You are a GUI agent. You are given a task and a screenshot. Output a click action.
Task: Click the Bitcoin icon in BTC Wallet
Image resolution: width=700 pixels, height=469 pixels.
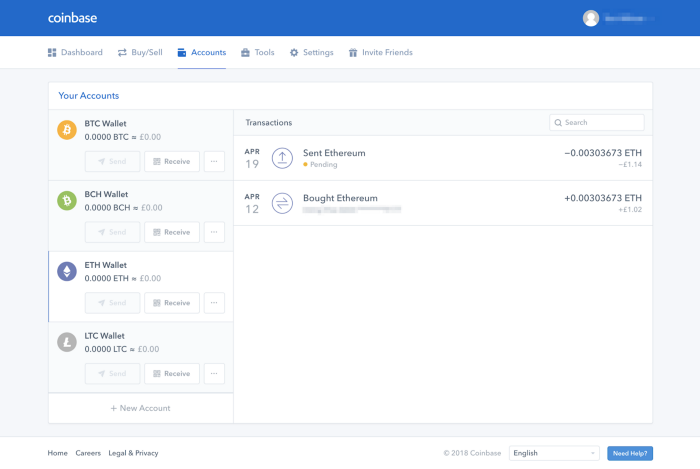(x=67, y=130)
